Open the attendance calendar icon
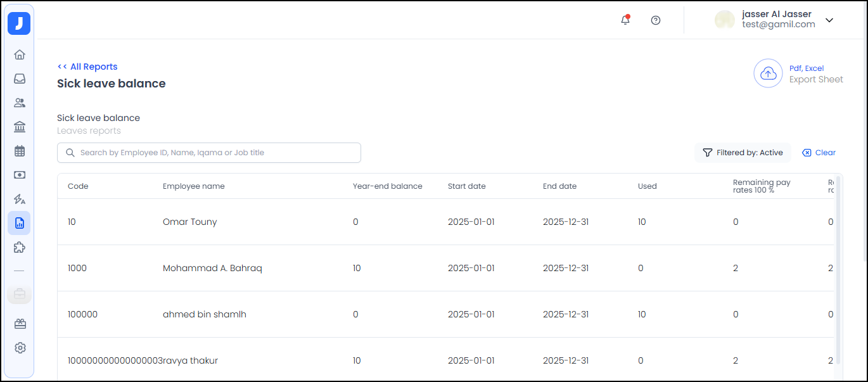Image resolution: width=868 pixels, height=382 pixels. 19,151
